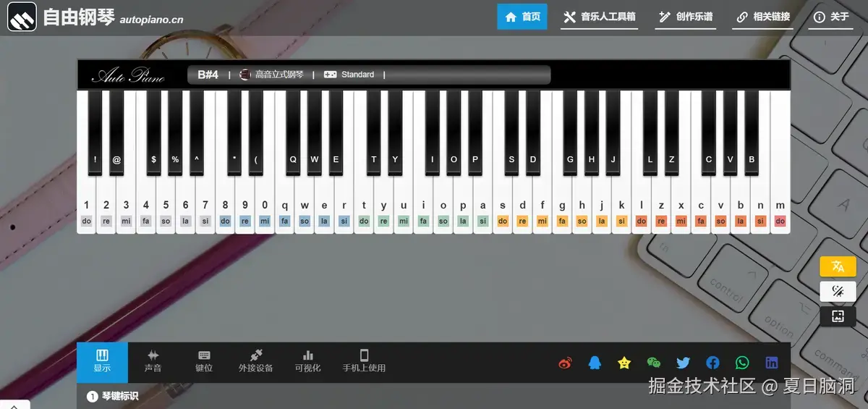The image size is (868, 409).
Task: Play black key labeled @
Action: coord(116,132)
